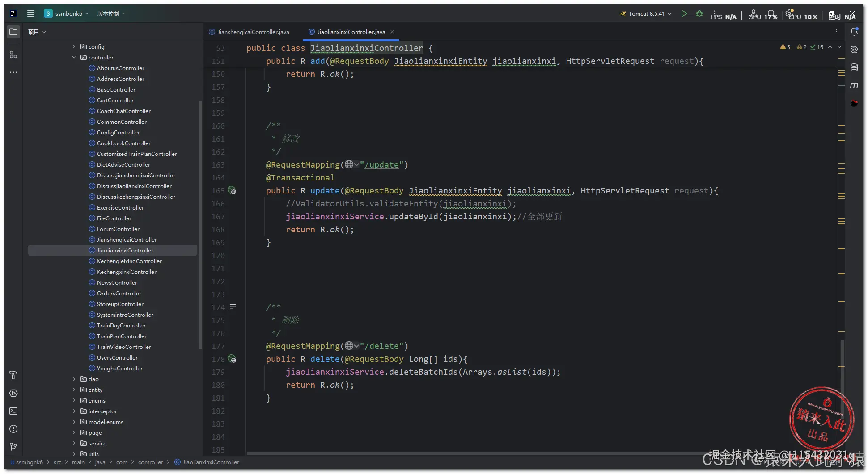Open the Structure tool window
Screen dimensions: 868x474
tap(13, 55)
